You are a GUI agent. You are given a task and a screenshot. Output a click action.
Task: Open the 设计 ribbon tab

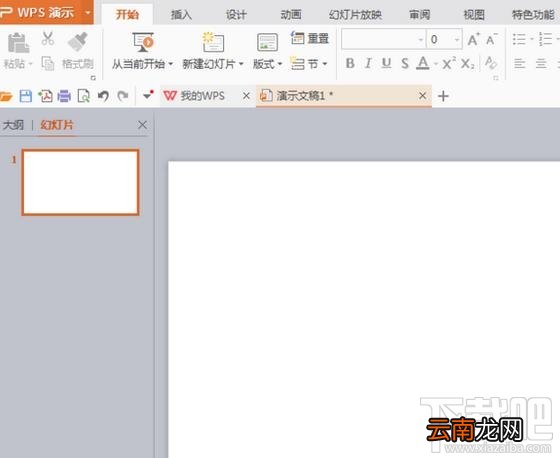236,15
